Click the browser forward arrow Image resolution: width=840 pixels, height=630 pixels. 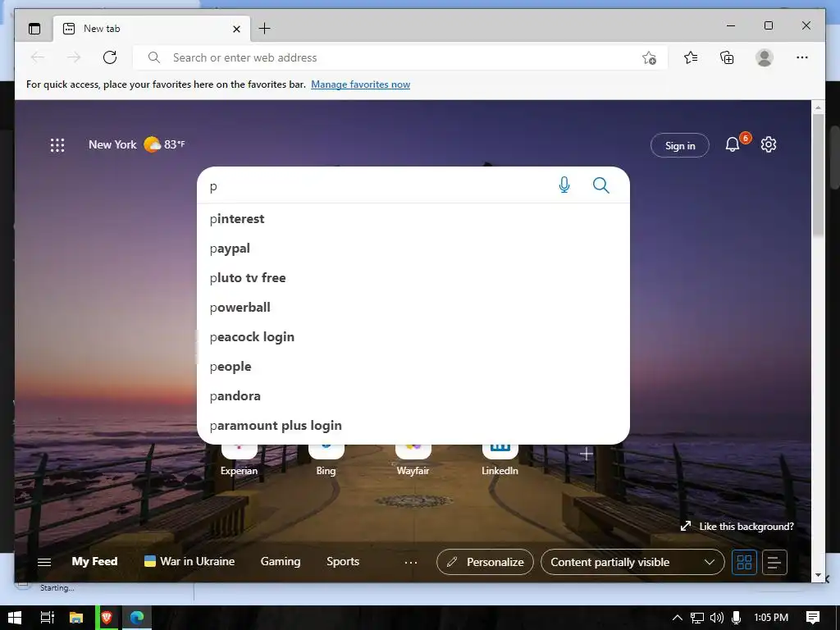tap(74, 57)
